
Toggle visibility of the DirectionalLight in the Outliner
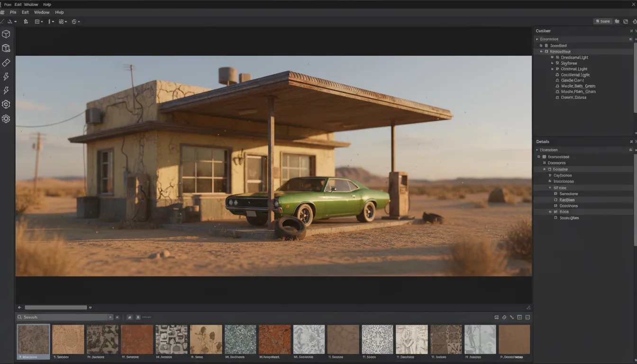(551, 57)
